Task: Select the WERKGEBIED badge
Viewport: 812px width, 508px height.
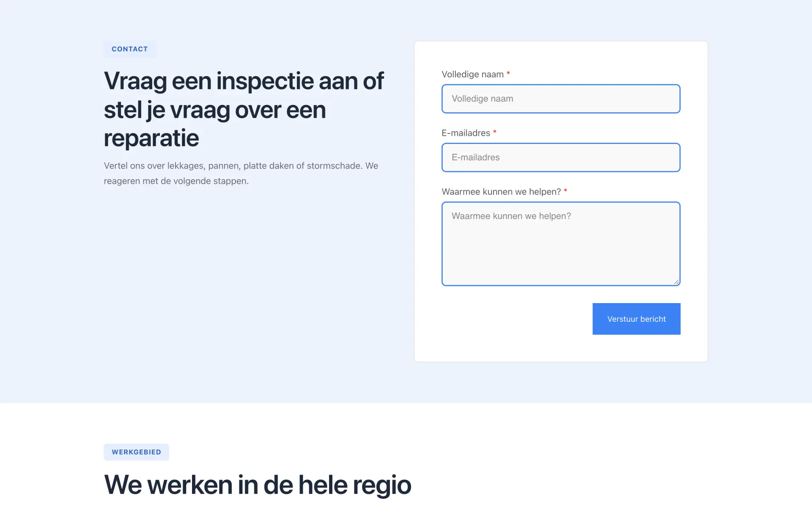Action: pyautogui.click(x=136, y=452)
